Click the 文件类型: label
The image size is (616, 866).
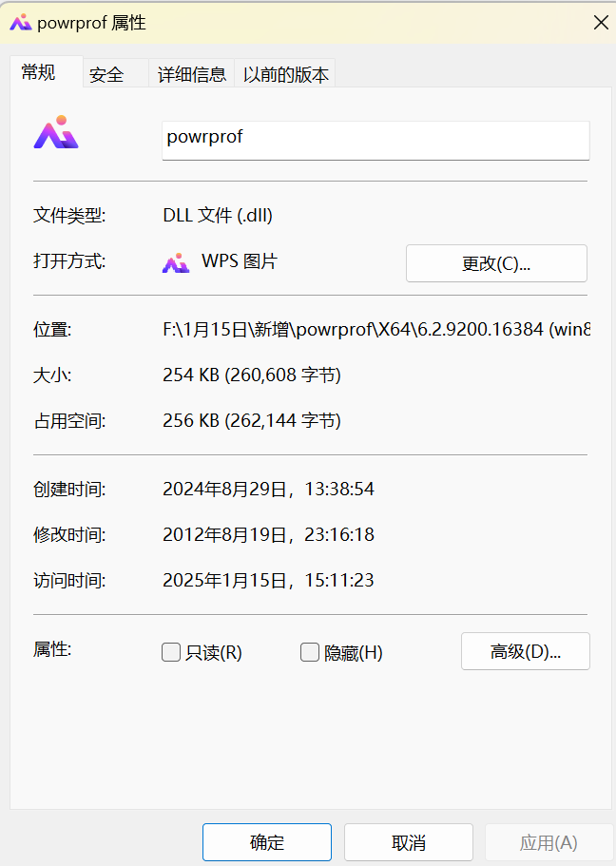pos(69,215)
